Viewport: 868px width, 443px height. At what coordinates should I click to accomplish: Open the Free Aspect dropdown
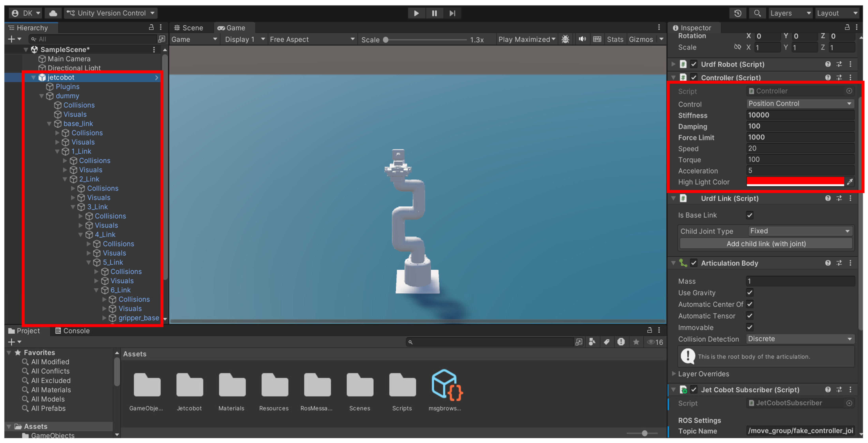(x=312, y=40)
